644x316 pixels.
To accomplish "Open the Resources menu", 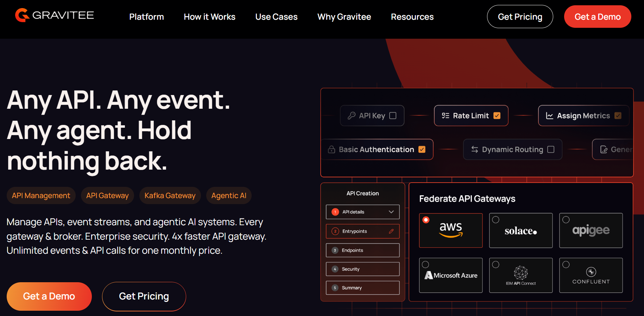I will click(412, 17).
